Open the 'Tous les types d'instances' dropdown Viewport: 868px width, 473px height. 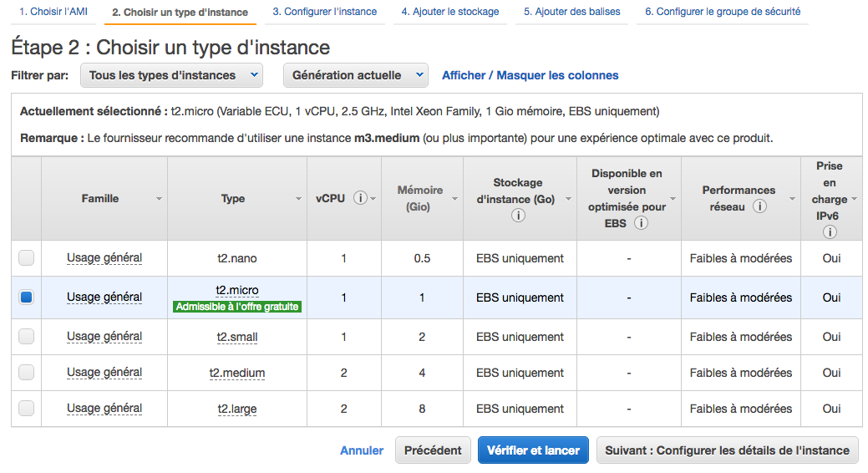171,75
